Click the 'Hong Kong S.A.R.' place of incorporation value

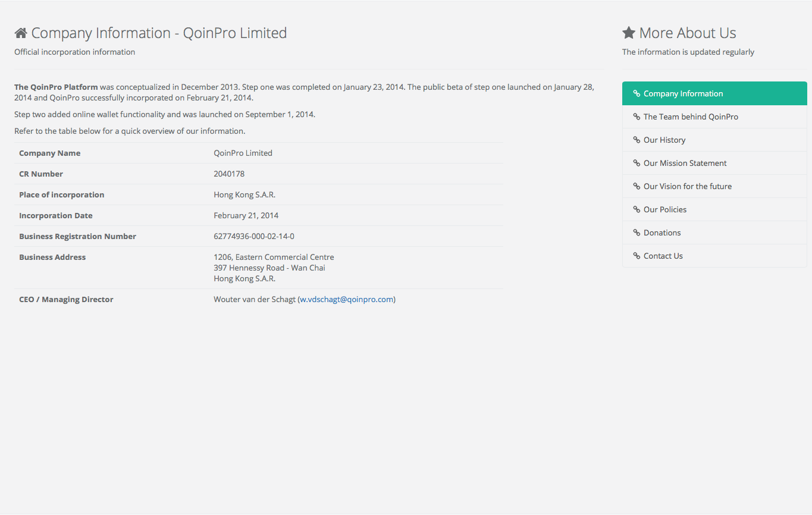(244, 194)
